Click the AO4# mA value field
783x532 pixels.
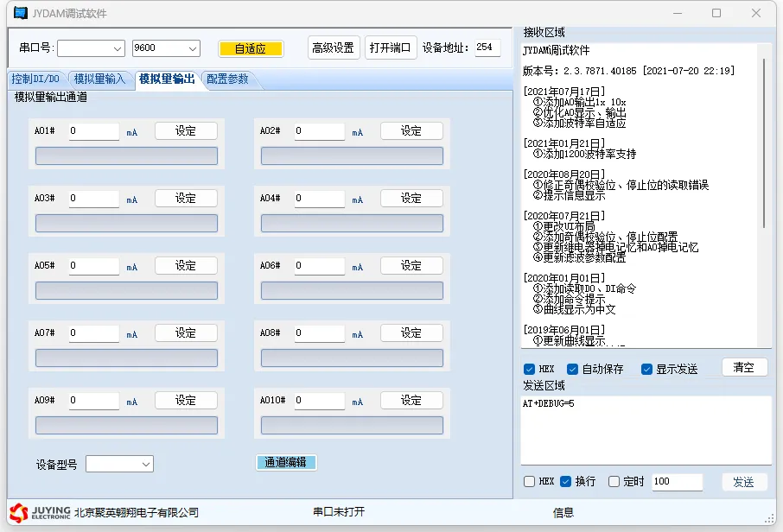[x=320, y=199]
